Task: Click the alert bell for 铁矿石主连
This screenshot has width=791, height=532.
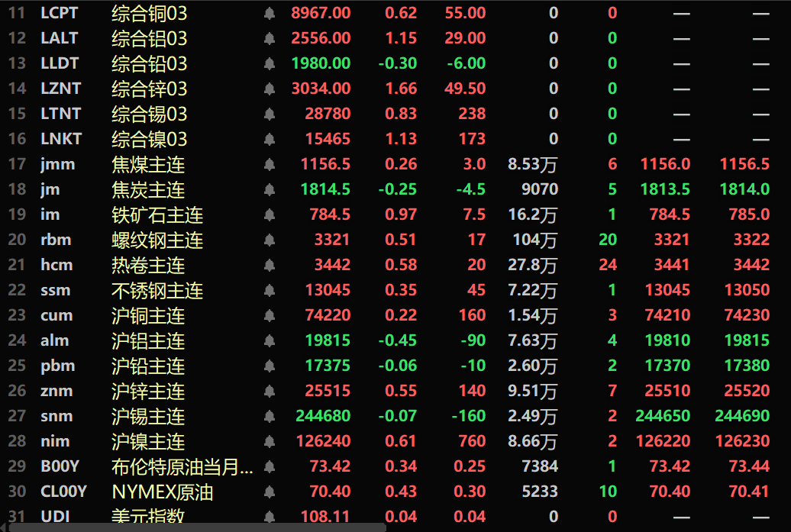Action: [x=268, y=214]
